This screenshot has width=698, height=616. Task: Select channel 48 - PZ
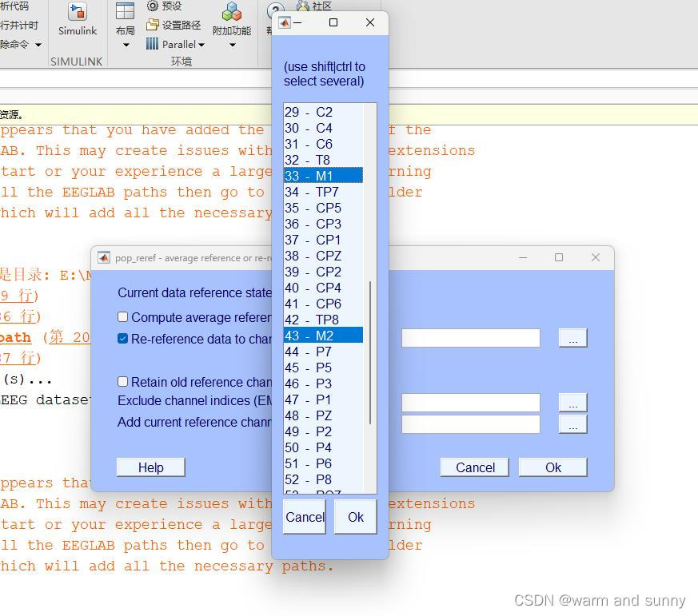[324, 415]
